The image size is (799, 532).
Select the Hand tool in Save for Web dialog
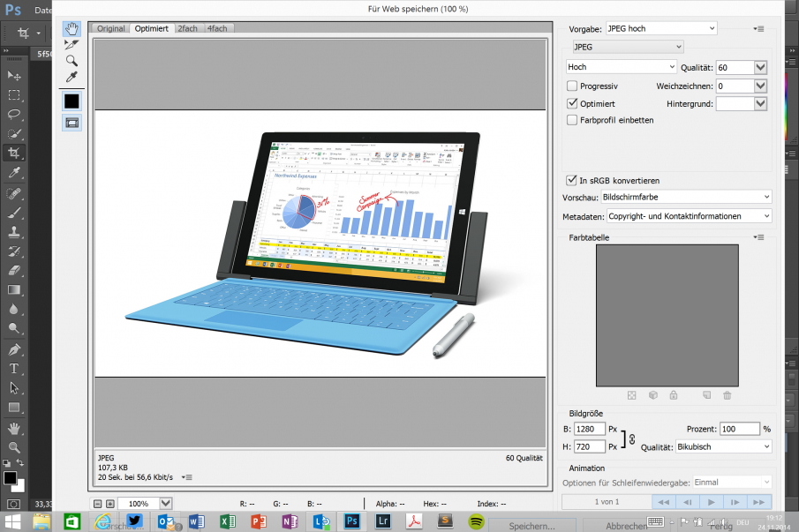(x=72, y=29)
